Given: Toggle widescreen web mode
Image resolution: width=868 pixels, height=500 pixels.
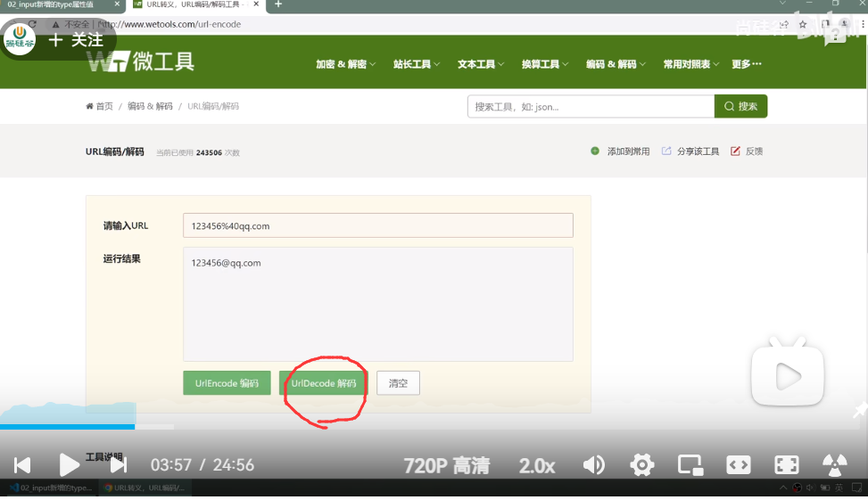Looking at the screenshot, I should [739, 465].
